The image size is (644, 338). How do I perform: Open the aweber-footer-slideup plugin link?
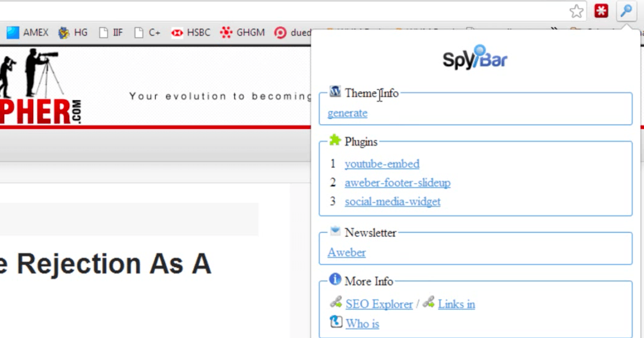tap(397, 183)
